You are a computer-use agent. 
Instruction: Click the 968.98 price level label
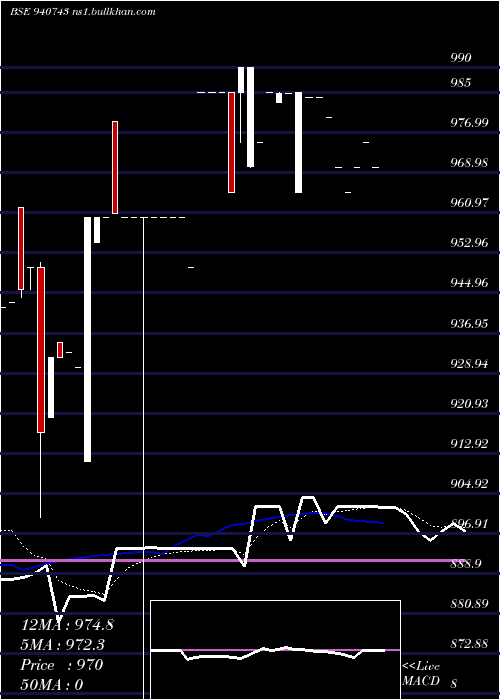point(469,163)
